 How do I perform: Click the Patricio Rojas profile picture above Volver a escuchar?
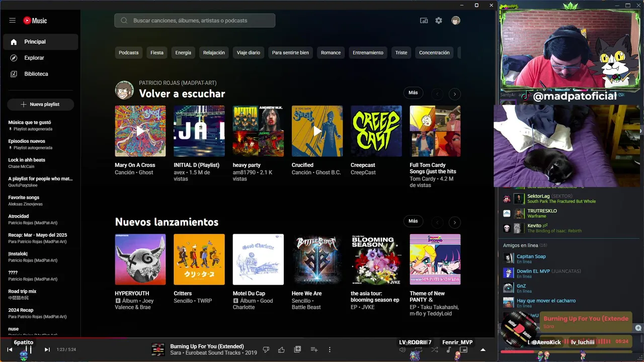tap(124, 90)
